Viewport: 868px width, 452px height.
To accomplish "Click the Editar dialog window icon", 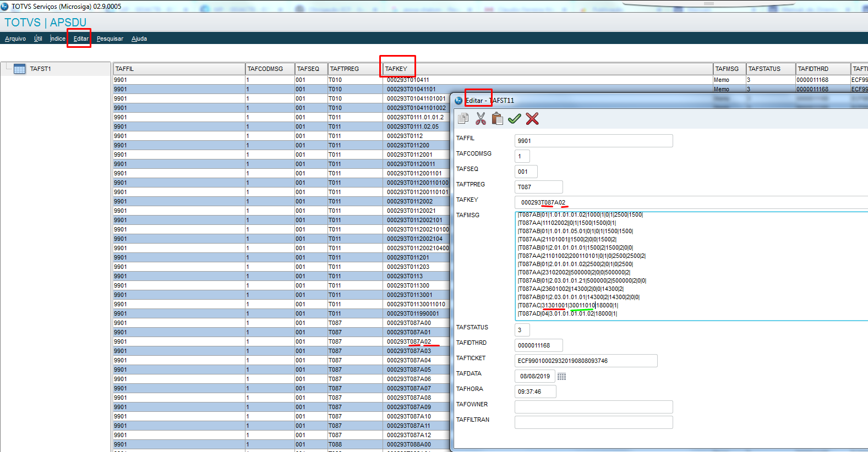I will 458,101.
